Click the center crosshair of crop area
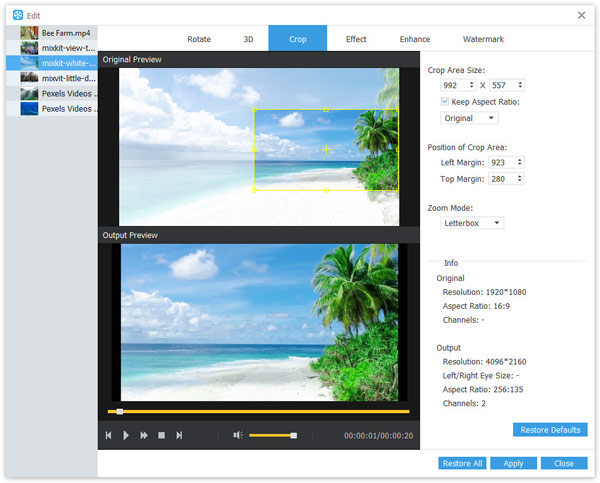600x483 pixels. point(326,149)
